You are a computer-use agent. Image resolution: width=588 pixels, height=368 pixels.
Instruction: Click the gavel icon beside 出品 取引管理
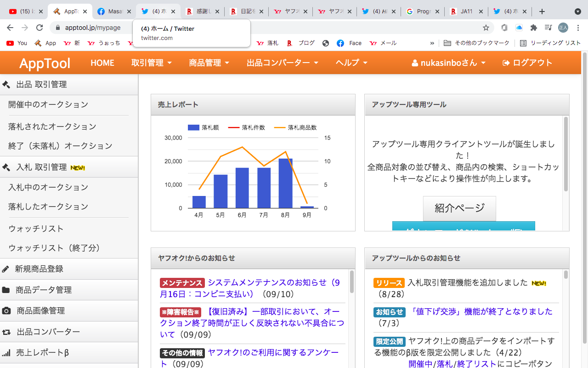coord(6,85)
